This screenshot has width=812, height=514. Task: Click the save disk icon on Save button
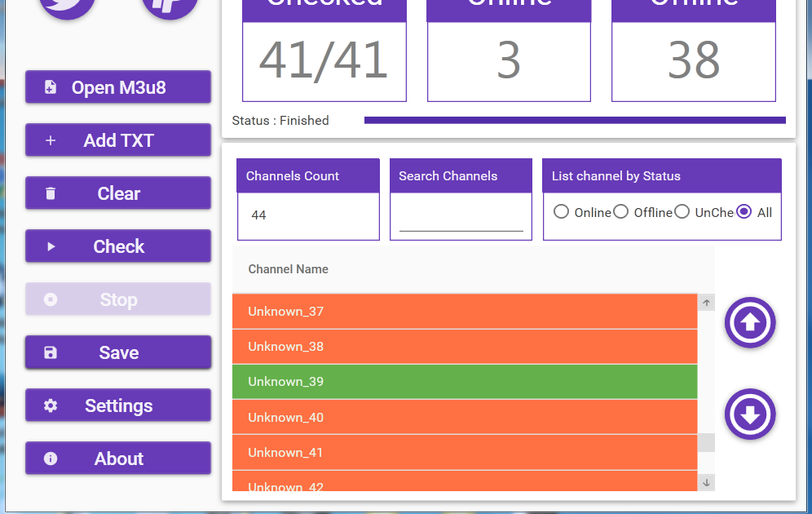click(51, 352)
